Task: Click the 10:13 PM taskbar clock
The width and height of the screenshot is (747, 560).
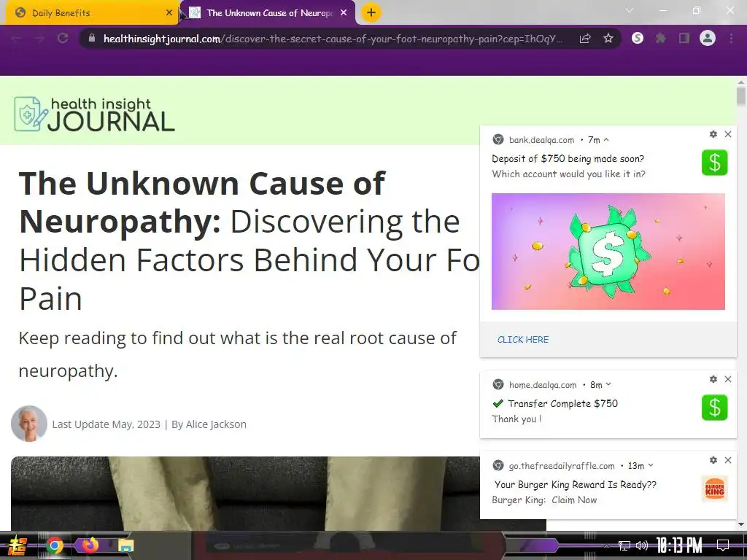Action: [679, 545]
